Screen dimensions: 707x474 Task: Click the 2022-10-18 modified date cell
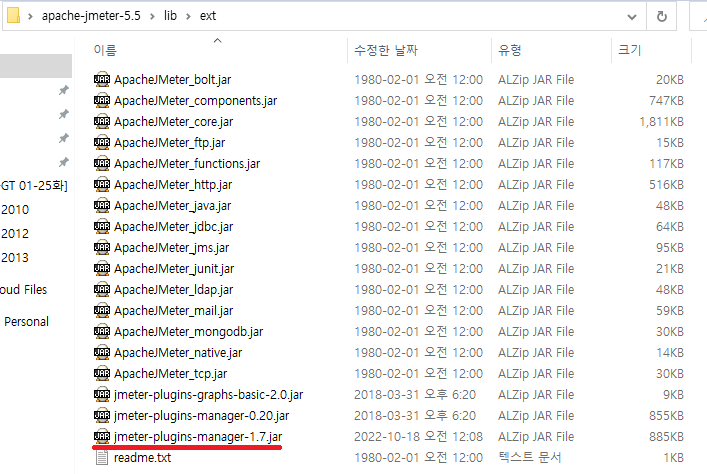[418, 437]
